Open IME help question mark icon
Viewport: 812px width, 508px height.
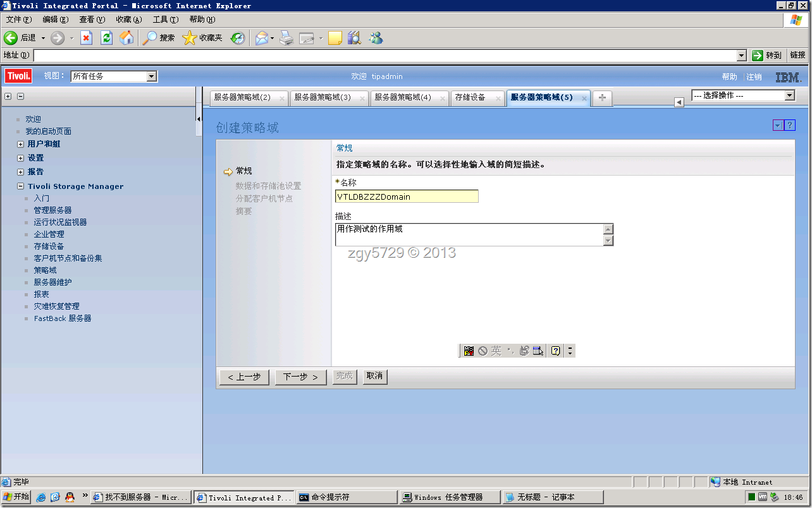556,351
